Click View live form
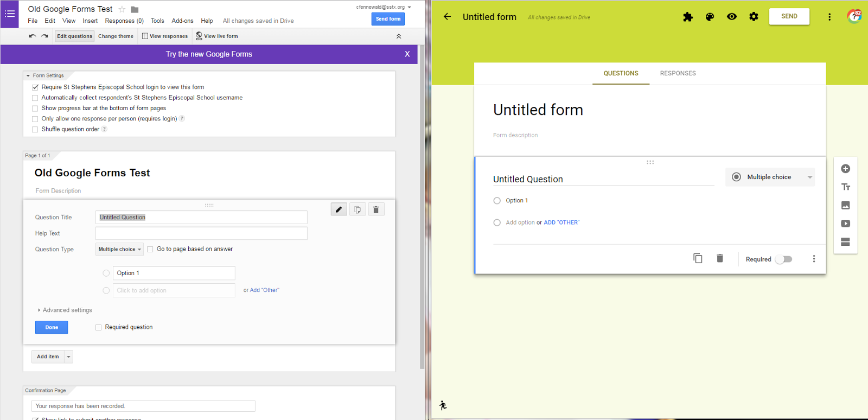 [217, 36]
